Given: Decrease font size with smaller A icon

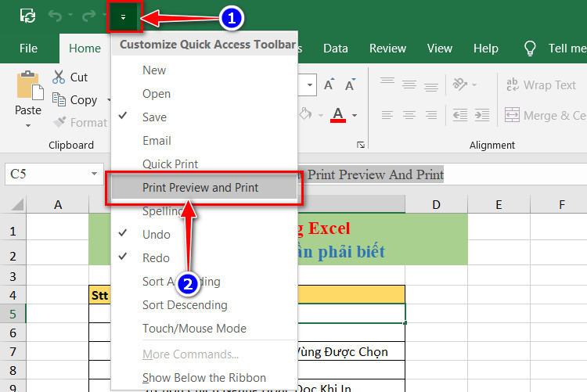Looking at the screenshot, I should [x=350, y=85].
